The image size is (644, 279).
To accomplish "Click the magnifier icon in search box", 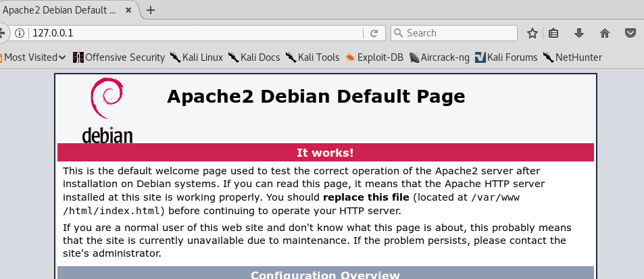I will coord(399,33).
